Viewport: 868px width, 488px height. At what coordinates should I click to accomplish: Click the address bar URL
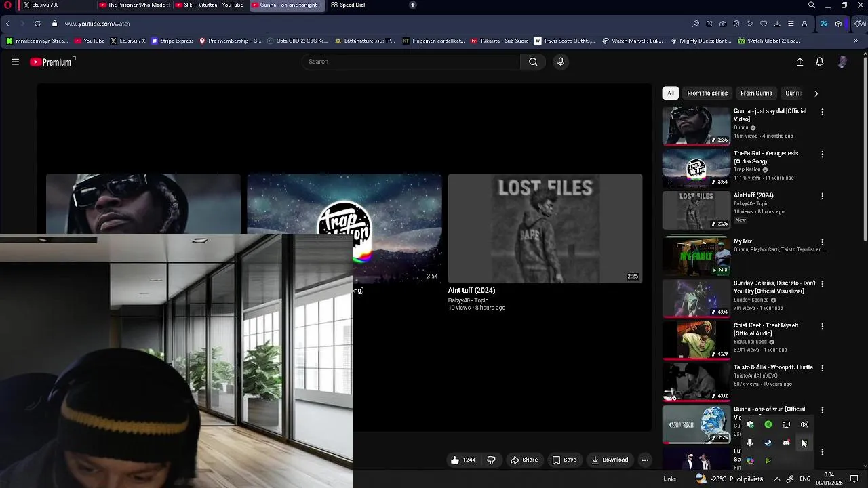coord(97,24)
